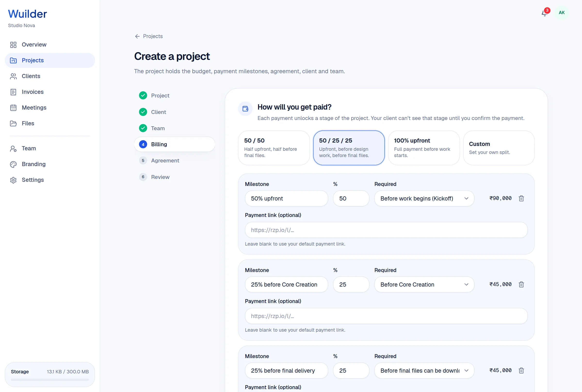Edit the 25% before final delivery name field
Image resolution: width=582 pixels, height=392 pixels.
pyautogui.click(x=286, y=370)
